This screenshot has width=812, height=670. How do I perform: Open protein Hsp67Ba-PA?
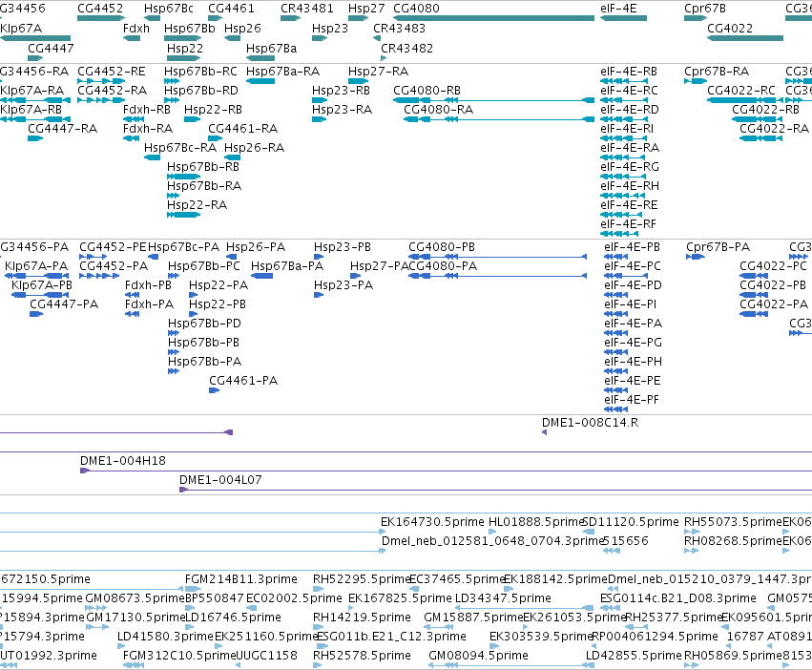click(x=287, y=266)
